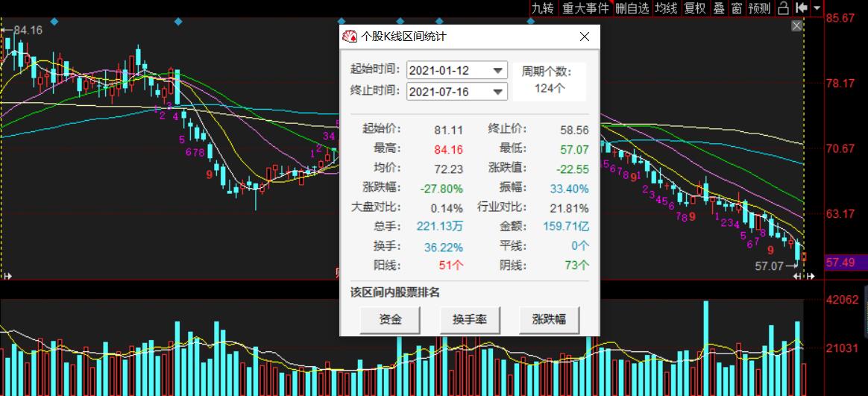Click the 换手率 ranking button

[x=470, y=320]
